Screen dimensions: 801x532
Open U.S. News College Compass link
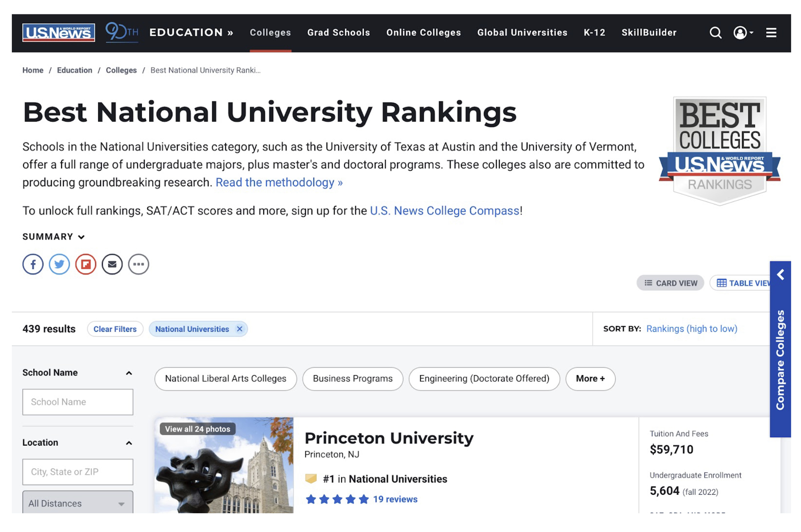445,211
